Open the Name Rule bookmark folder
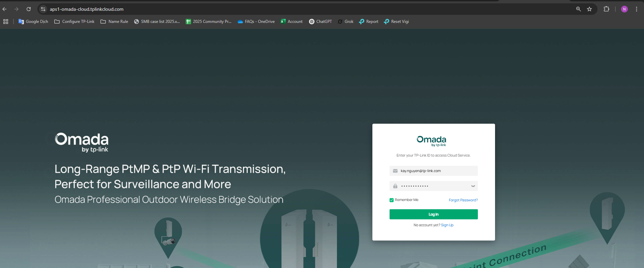The height and width of the screenshot is (268, 644). pyautogui.click(x=114, y=22)
